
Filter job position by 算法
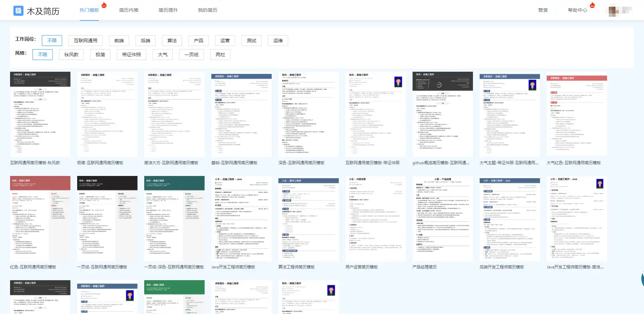click(172, 41)
